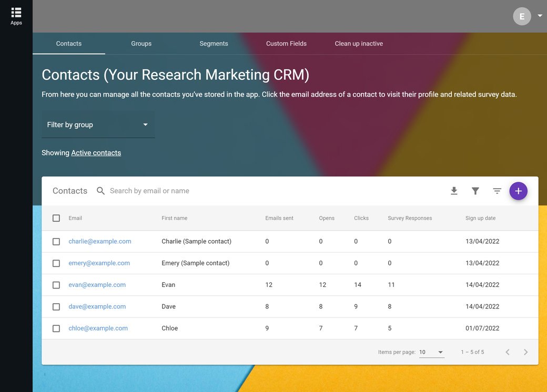Open the Filter by group dropdown
This screenshot has height=392, width=547.
pyautogui.click(x=98, y=125)
